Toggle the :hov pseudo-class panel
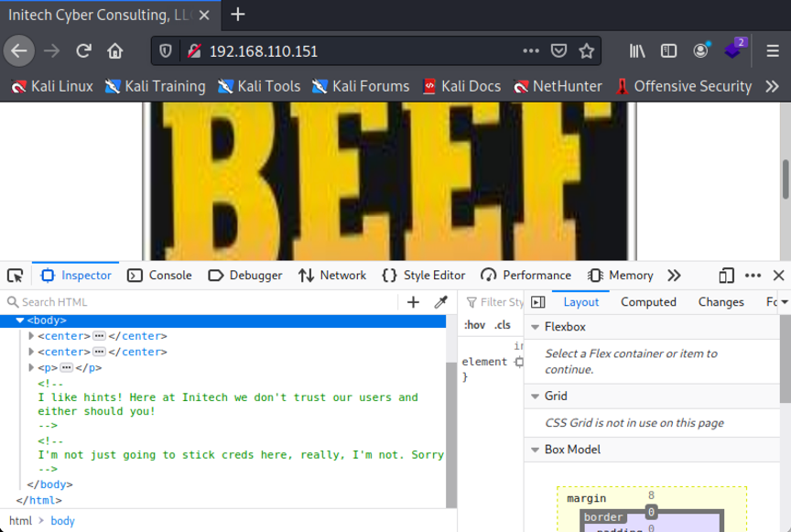 point(474,325)
